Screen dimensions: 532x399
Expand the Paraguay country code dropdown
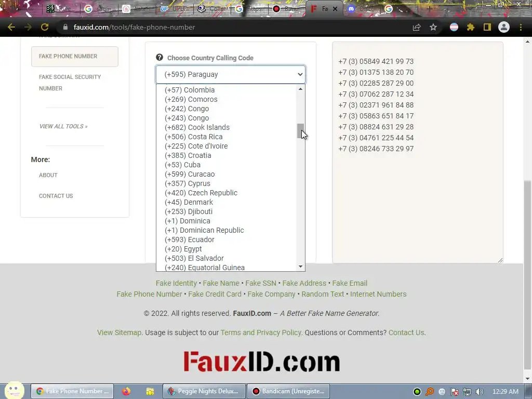pos(231,74)
